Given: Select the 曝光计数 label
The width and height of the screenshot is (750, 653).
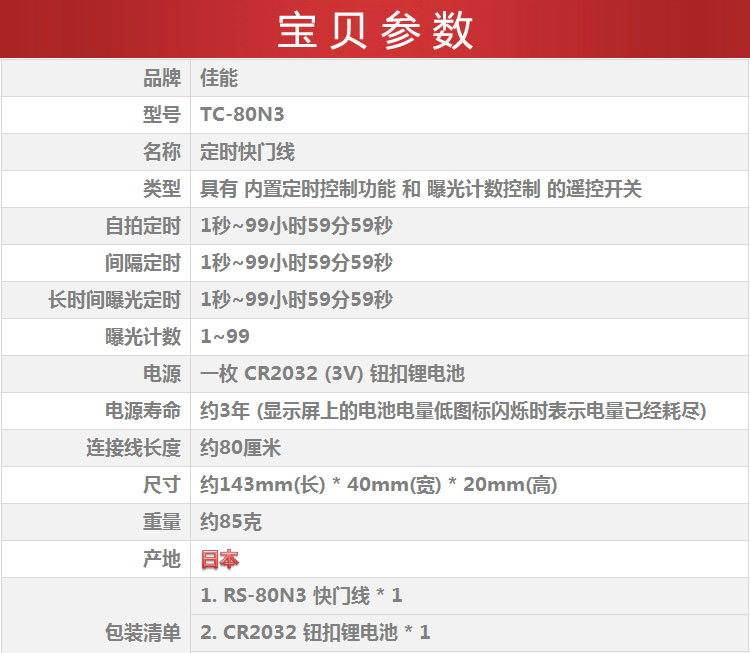Looking at the screenshot, I should pyautogui.click(x=143, y=337).
